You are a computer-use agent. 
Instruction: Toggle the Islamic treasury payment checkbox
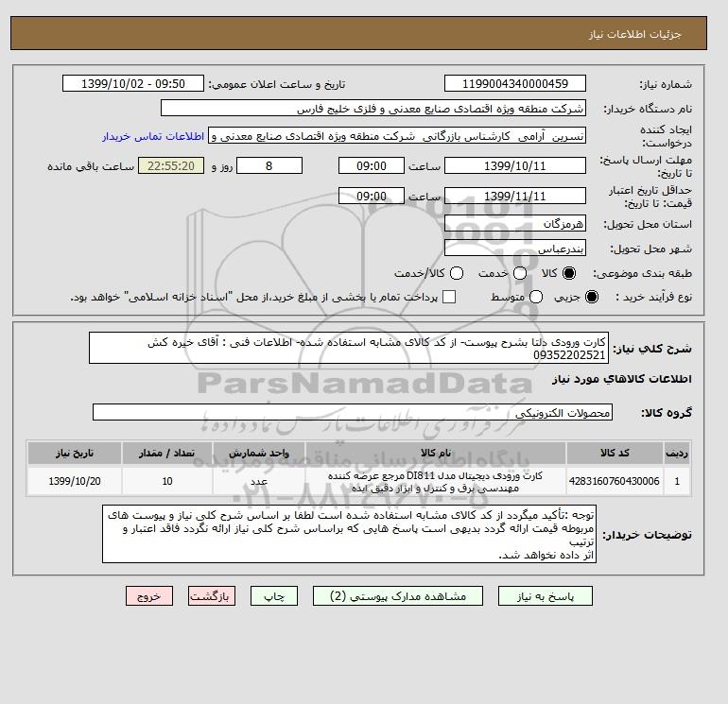(449, 297)
